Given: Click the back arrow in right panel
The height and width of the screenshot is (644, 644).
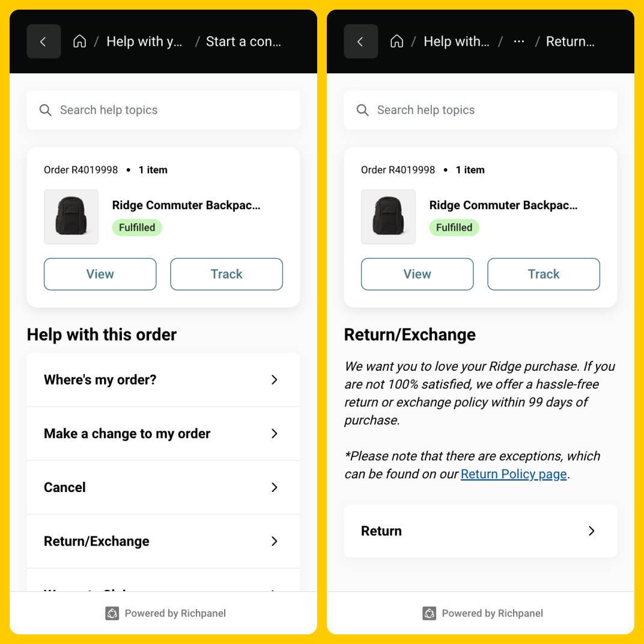Looking at the screenshot, I should [360, 41].
